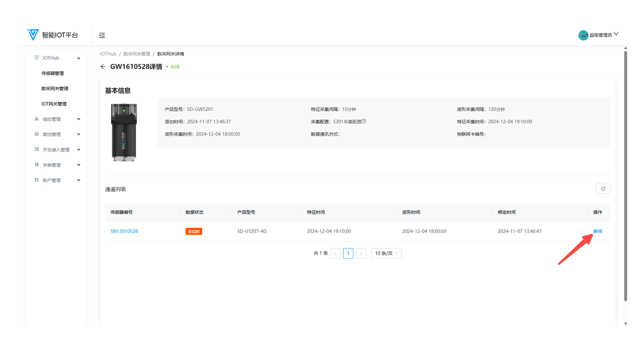Viewport: 644px width, 362px height.
Task: Open the 超级管理员 user dropdown arrow
Action: pyautogui.click(x=616, y=34)
